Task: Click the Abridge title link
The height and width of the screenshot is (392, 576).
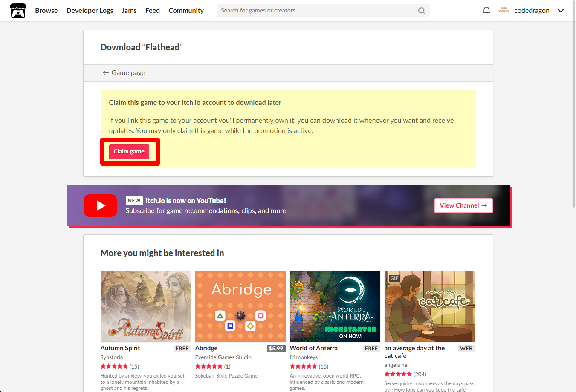Action: pyautogui.click(x=206, y=348)
